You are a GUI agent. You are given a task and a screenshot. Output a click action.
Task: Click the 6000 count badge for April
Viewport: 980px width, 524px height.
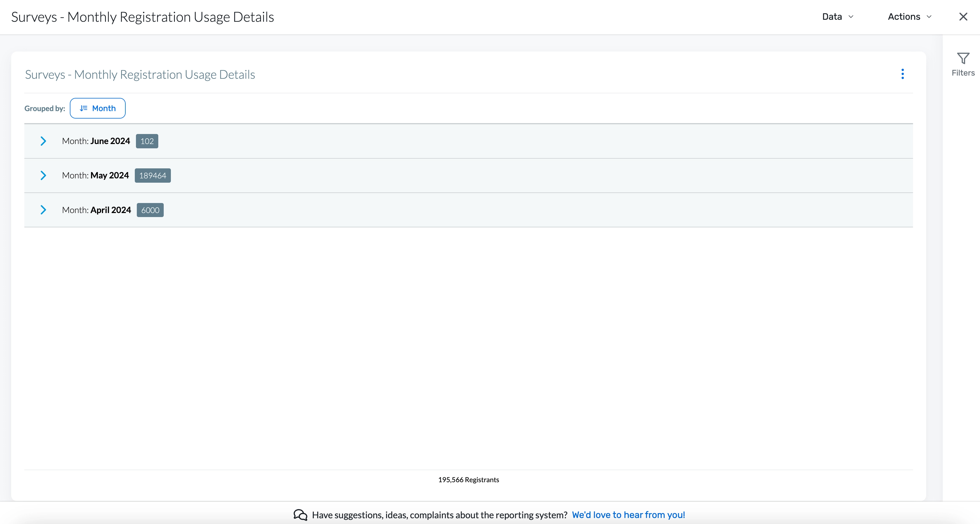pyautogui.click(x=150, y=210)
